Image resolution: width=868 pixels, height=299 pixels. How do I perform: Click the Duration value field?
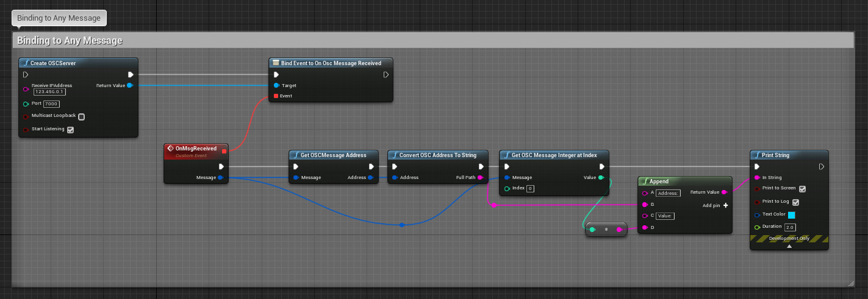click(790, 227)
